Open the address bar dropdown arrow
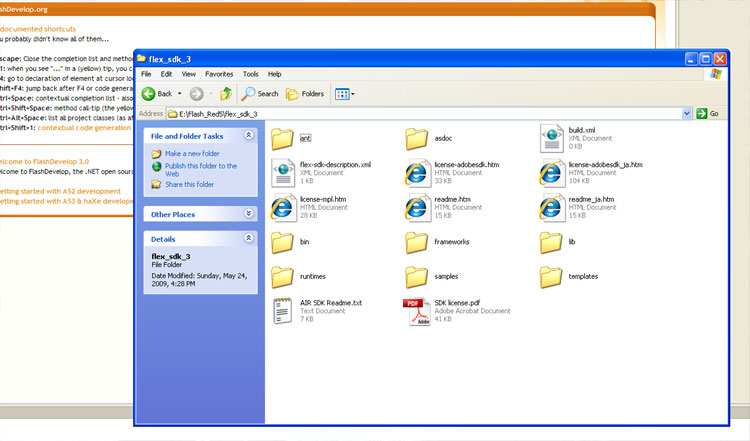The width and height of the screenshot is (750, 441). pos(687,114)
